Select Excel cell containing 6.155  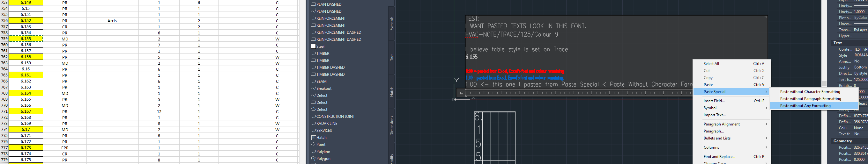pyautogui.click(x=26, y=39)
